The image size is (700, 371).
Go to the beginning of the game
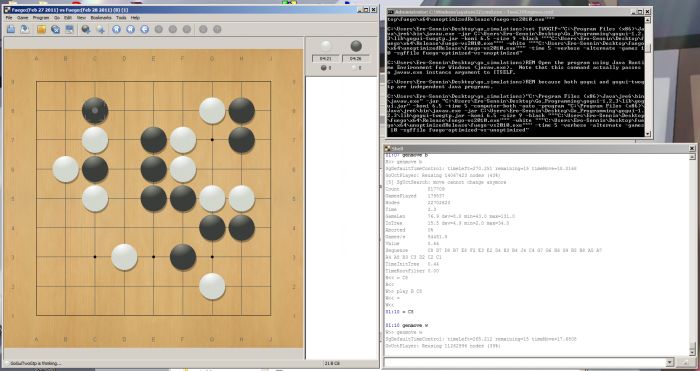(116, 29)
